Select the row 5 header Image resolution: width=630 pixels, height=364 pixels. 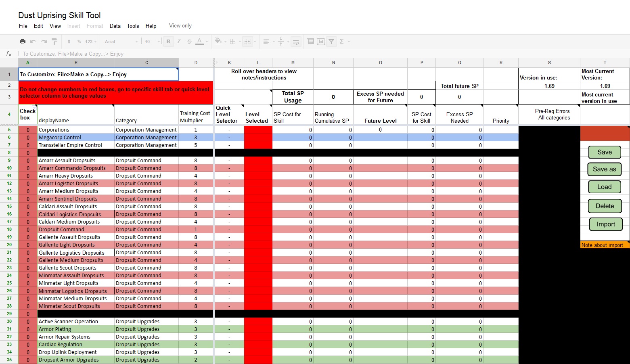(x=9, y=130)
